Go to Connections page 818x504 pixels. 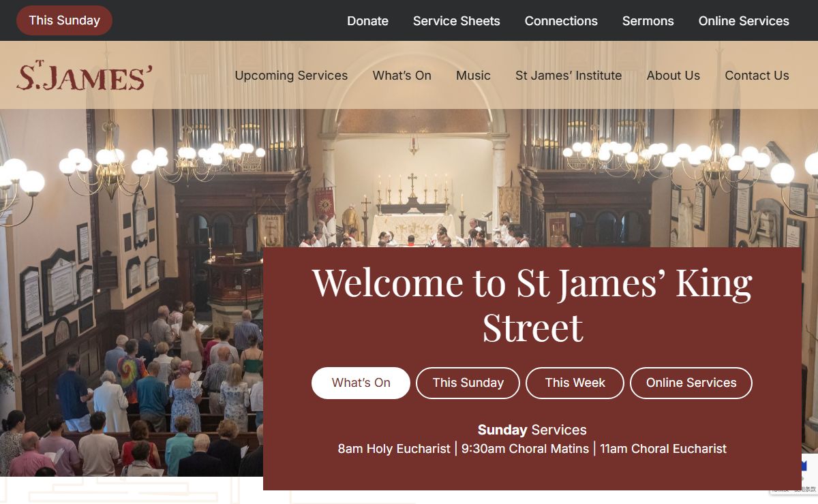(561, 21)
